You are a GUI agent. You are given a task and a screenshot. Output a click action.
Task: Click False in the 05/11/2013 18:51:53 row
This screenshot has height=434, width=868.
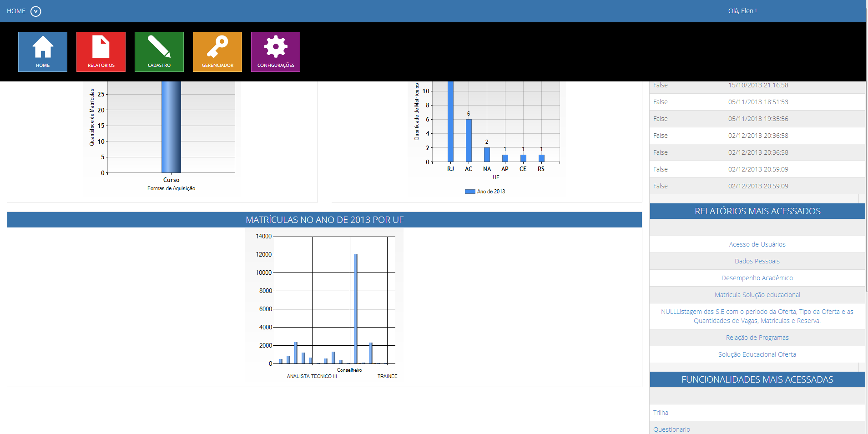click(661, 102)
